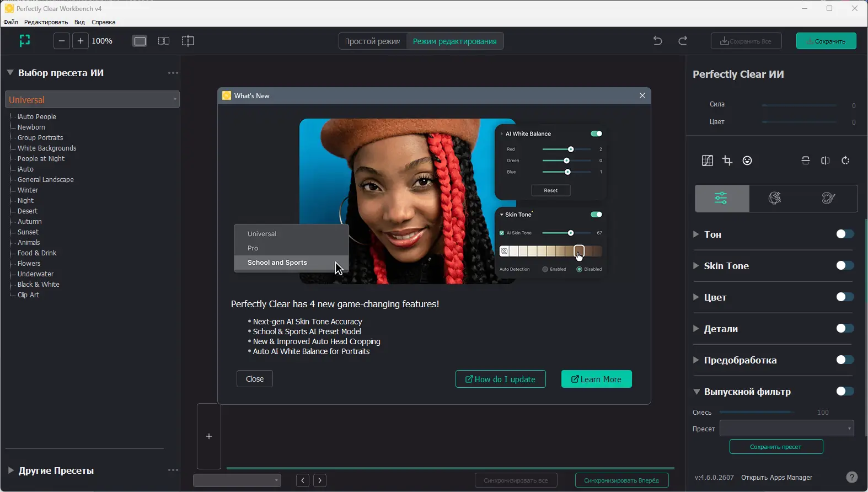Image resolution: width=868 pixels, height=492 pixels.
Task: Click the How do I update button
Action: pos(501,379)
